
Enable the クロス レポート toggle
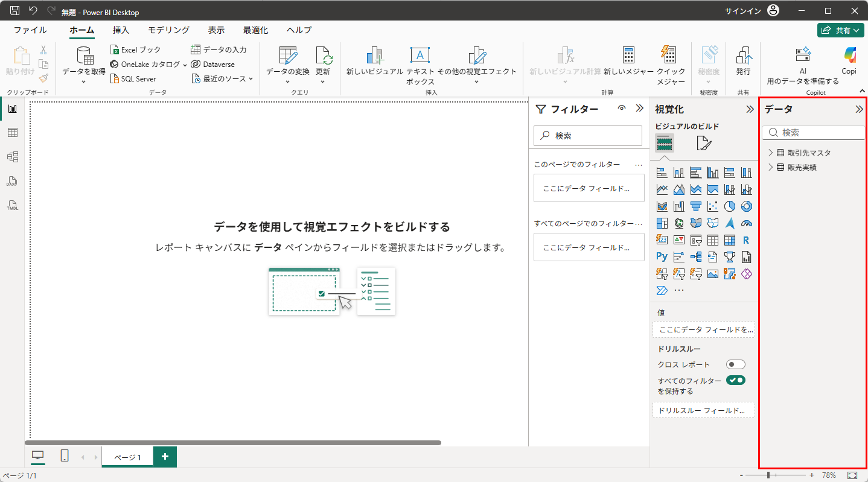(736, 364)
